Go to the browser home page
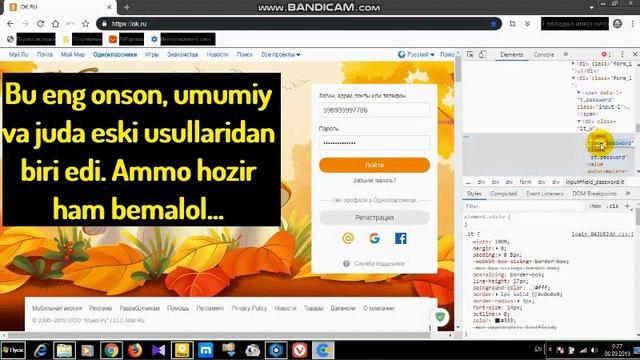Screen dimensions: 640x360 (x=56, y=24)
